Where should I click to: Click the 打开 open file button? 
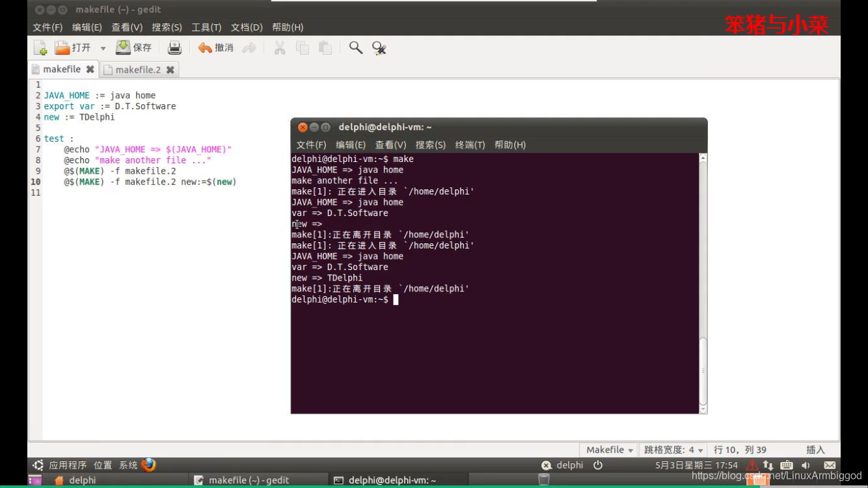pyautogui.click(x=72, y=47)
